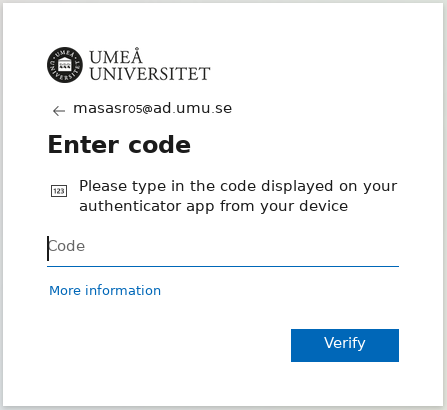This screenshot has height=410, width=447.
Task: Click the small 123 code icon
Action: click(59, 191)
